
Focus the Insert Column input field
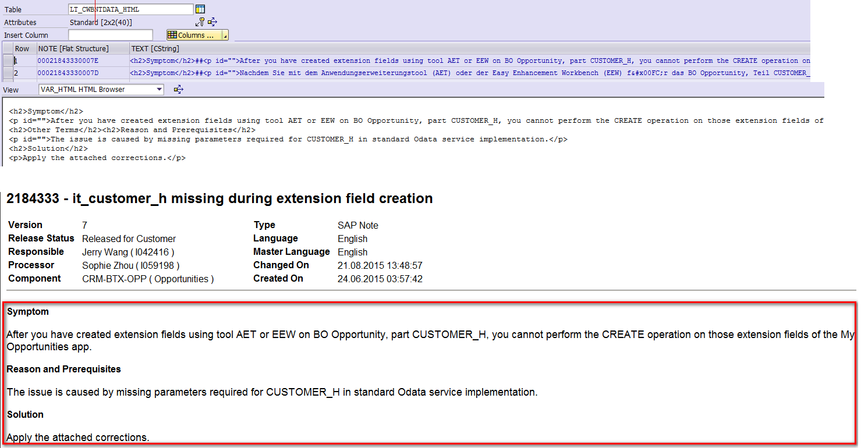(x=111, y=35)
